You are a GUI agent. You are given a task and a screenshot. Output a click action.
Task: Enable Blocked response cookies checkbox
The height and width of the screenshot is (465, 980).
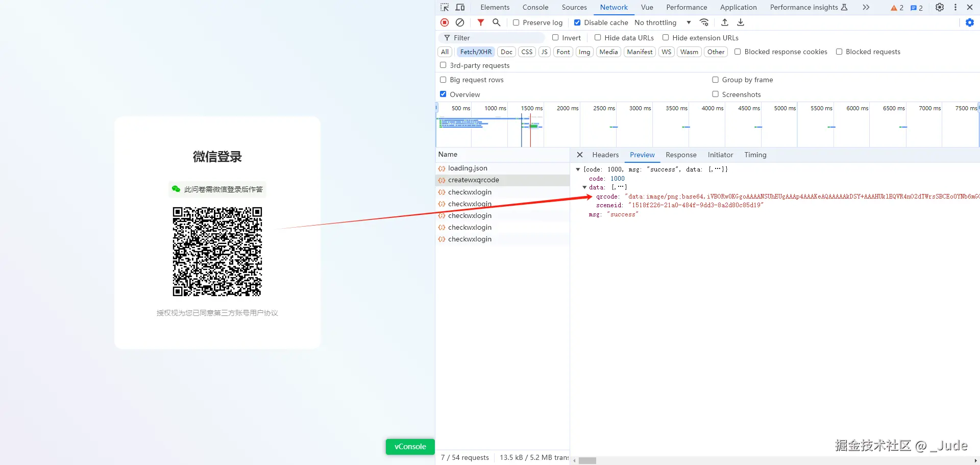point(738,52)
